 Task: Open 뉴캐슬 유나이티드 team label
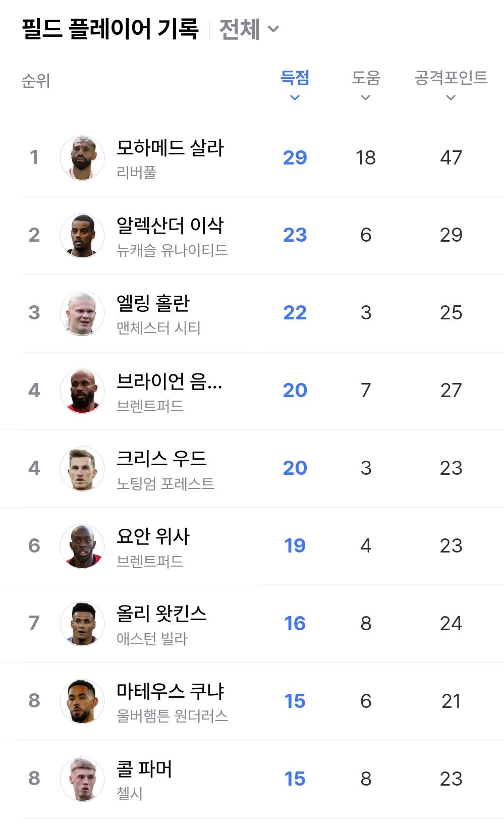(x=172, y=250)
